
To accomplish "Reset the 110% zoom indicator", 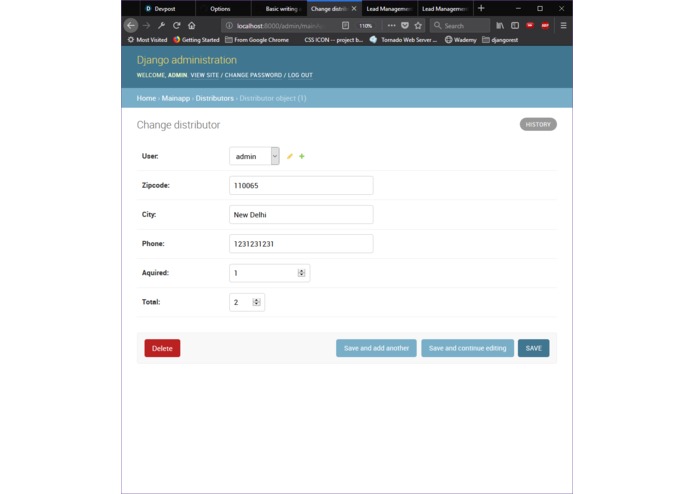I will tap(365, 26).
